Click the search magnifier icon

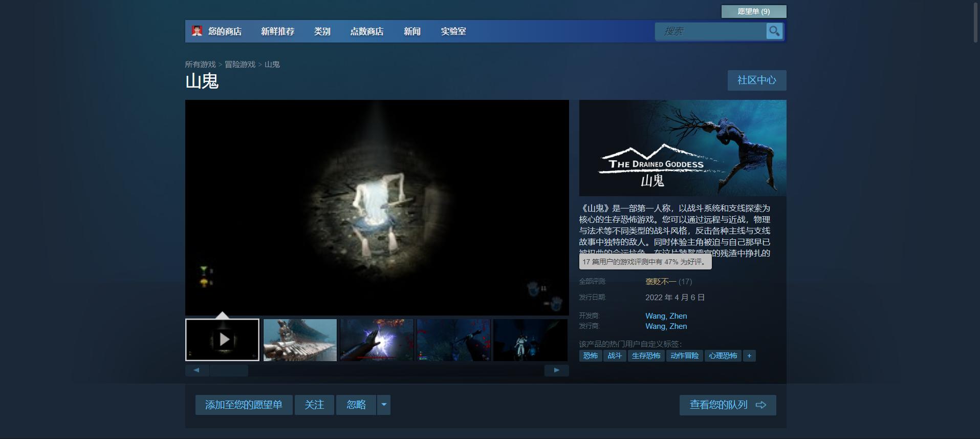coord(774,31)
